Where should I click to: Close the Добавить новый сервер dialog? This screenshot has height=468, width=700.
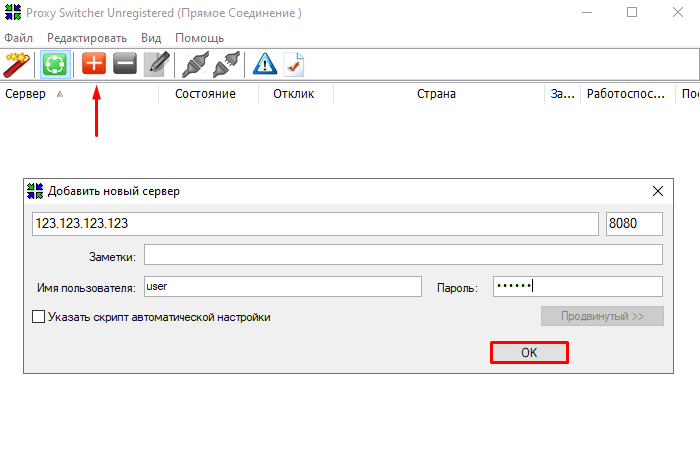point(657,191)
